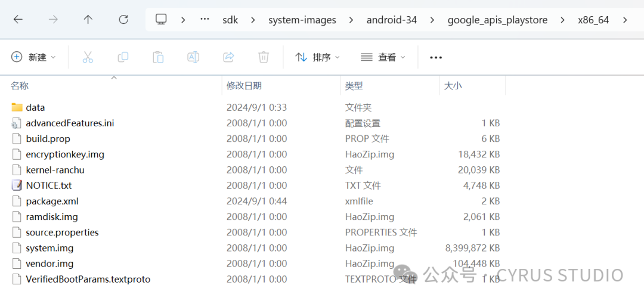Select the VerifiedBootParams.textproto file name
Image resolution: width=644 pixels, height=301 pixels.
tap(88, 279)
